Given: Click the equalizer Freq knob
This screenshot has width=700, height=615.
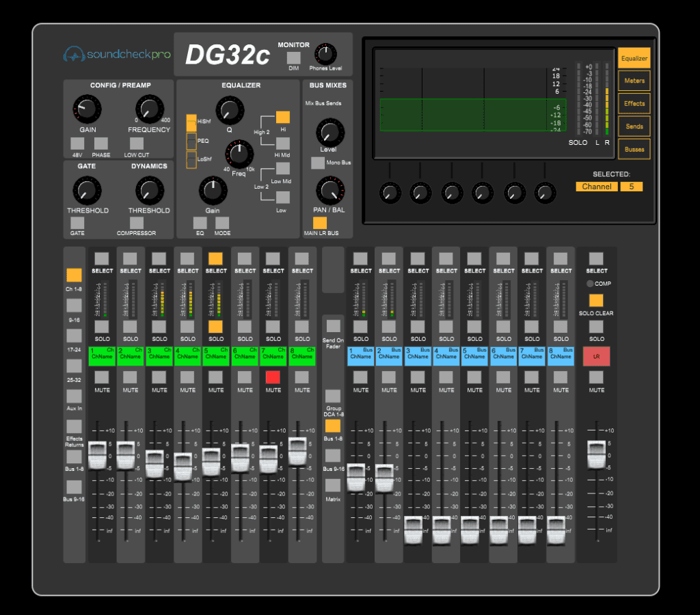Looking at the screenshot, I should (x=239, y=154).
